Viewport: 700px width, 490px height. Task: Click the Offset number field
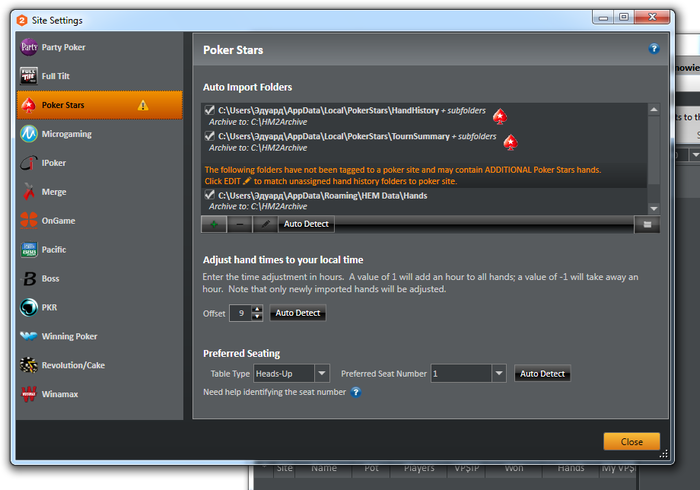pos(241,313)
